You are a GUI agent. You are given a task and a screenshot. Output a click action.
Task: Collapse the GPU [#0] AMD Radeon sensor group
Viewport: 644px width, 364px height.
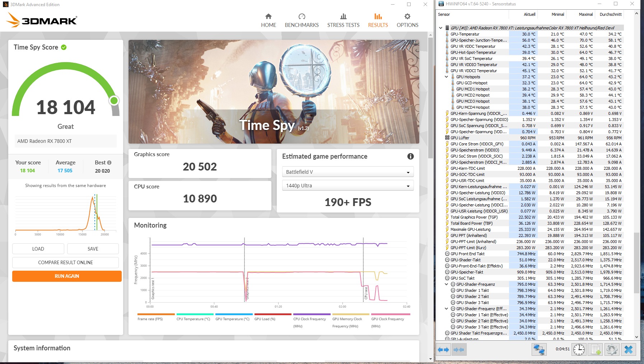(x=441, y=28)
